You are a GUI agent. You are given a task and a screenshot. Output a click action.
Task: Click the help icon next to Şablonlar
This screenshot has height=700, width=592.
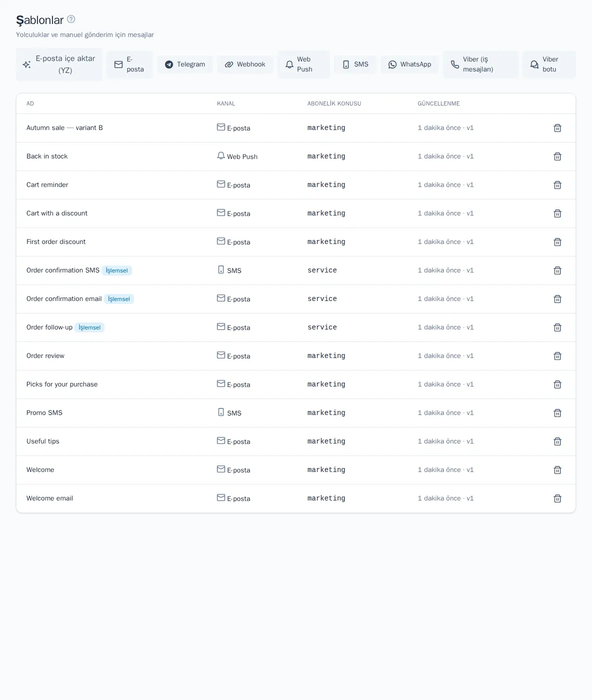pos(71,19)
